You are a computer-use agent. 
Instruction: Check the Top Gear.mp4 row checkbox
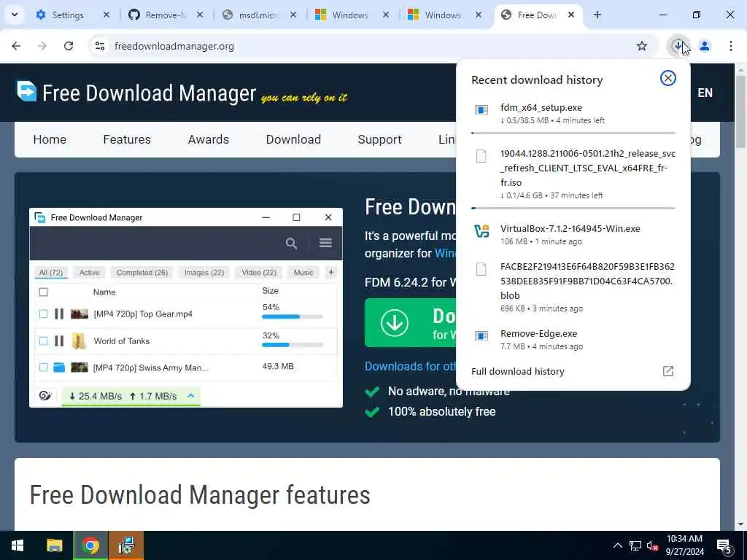tap(43, 314)
